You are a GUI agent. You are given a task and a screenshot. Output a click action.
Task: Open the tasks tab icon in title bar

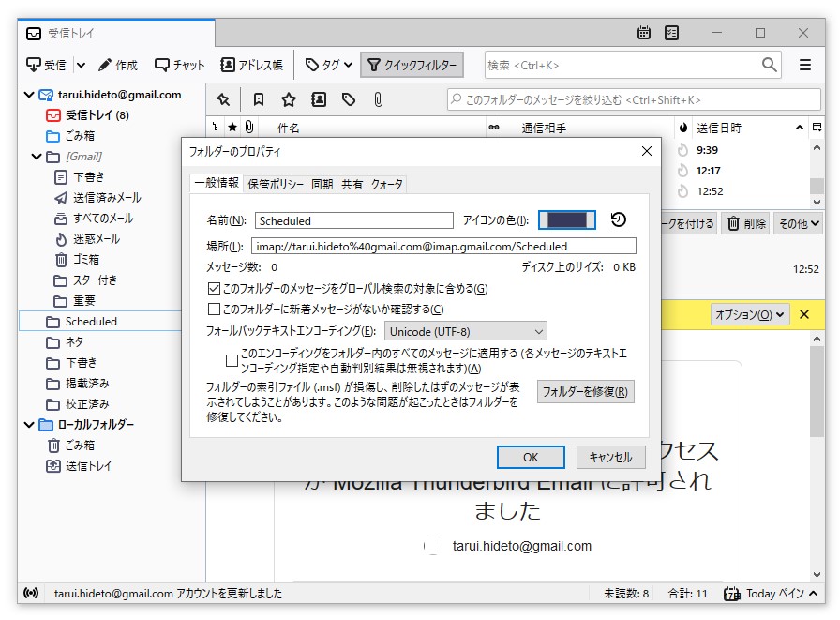point(671,33)
